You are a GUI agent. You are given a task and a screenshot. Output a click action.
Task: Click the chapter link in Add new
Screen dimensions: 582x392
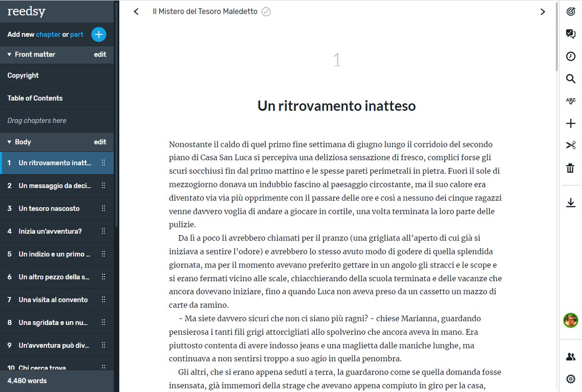48,34
